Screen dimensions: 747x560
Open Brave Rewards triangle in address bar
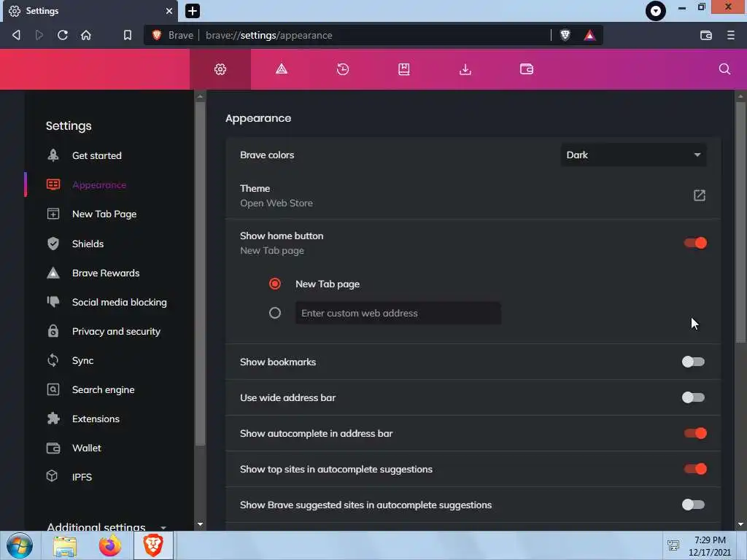[589, 35]
